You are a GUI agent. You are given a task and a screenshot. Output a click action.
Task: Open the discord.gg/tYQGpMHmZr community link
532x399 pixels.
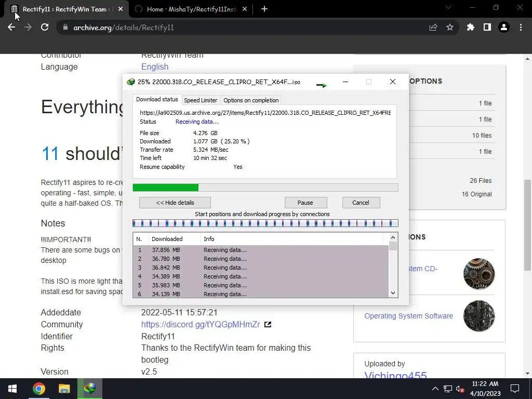201,324
